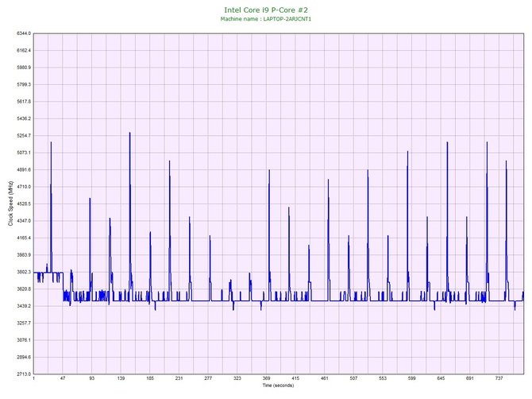
Task: Click the 2894.6 y-axis value
Action: coord(24,357)
